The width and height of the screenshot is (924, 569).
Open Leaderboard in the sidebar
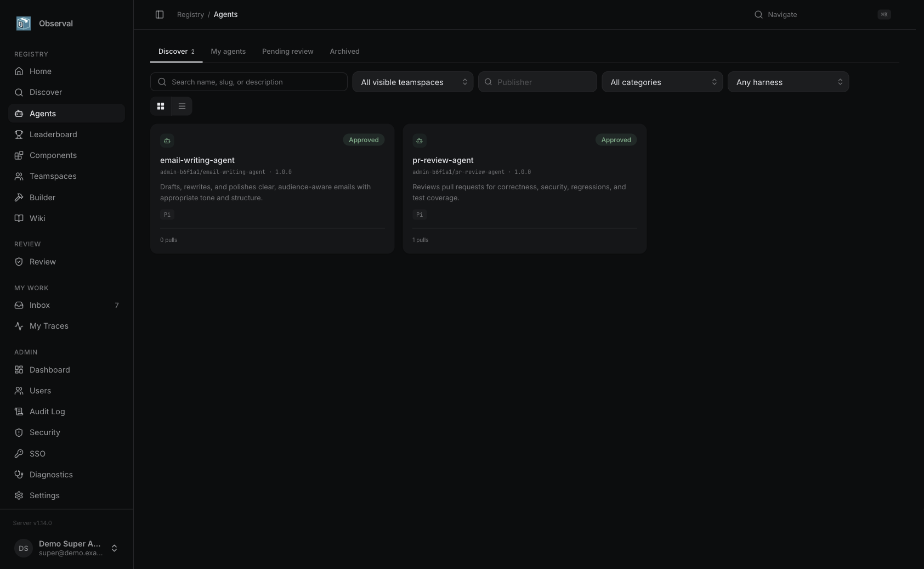click(x=66, y=134)
